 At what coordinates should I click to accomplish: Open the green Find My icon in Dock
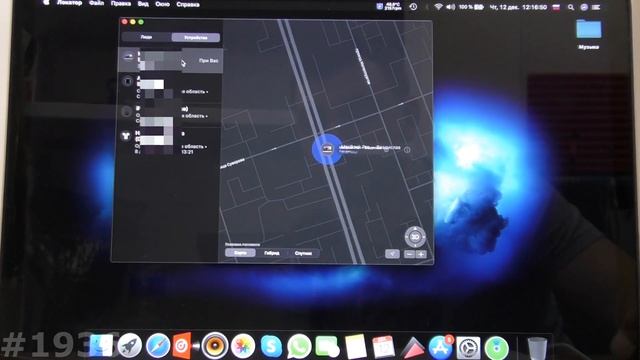pyautogui.click(x=496, y=347)
